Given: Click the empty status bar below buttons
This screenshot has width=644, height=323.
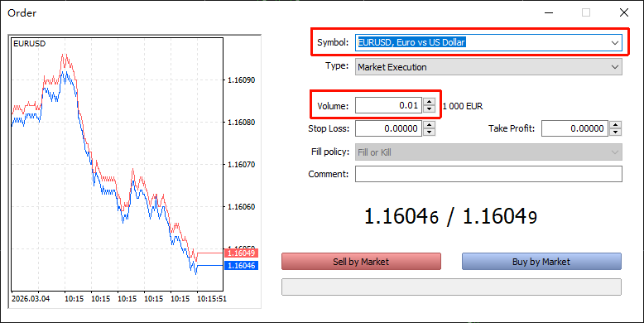Looking at the screenshot, I should click(x=451, y=287).
